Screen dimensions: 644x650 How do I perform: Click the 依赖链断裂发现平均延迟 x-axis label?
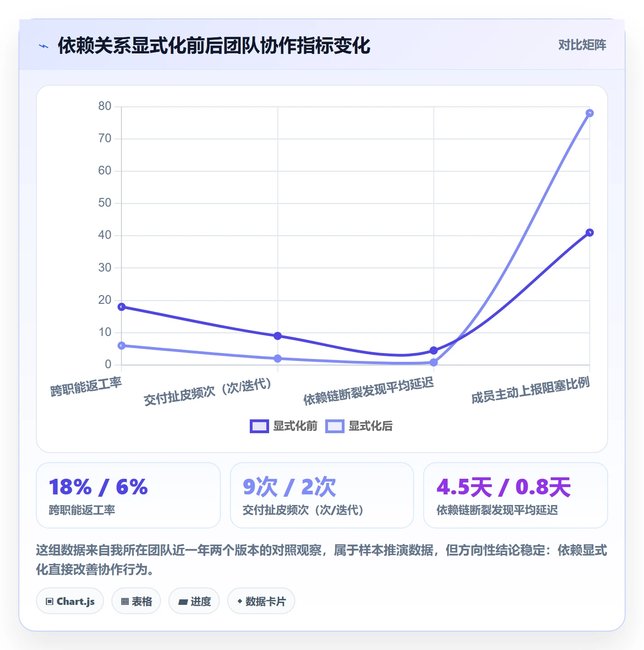(368, 391)
